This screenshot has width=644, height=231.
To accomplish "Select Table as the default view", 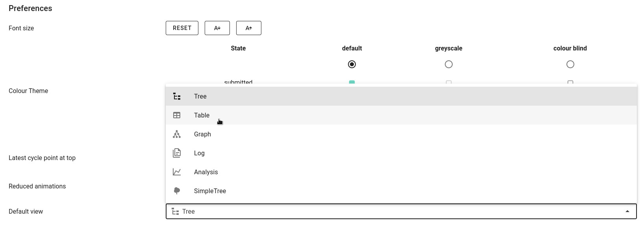I will point(202,115).
